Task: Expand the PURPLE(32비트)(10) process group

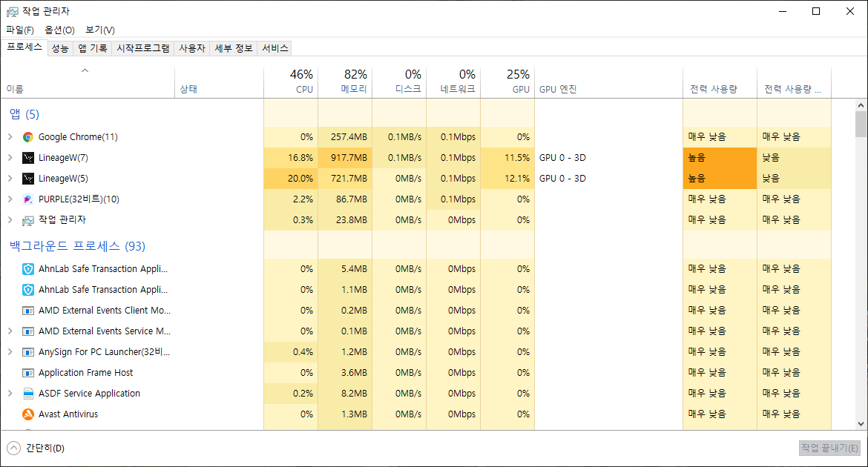Action: coord(10,199)
